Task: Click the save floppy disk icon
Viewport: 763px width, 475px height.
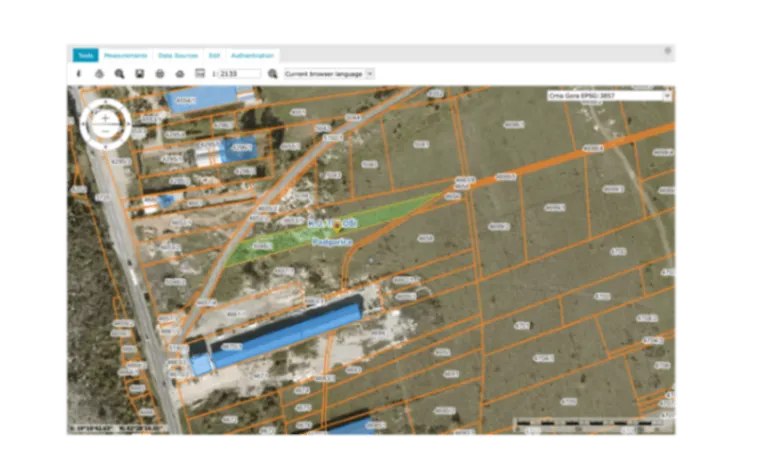Action: click(x=140, y=74)
